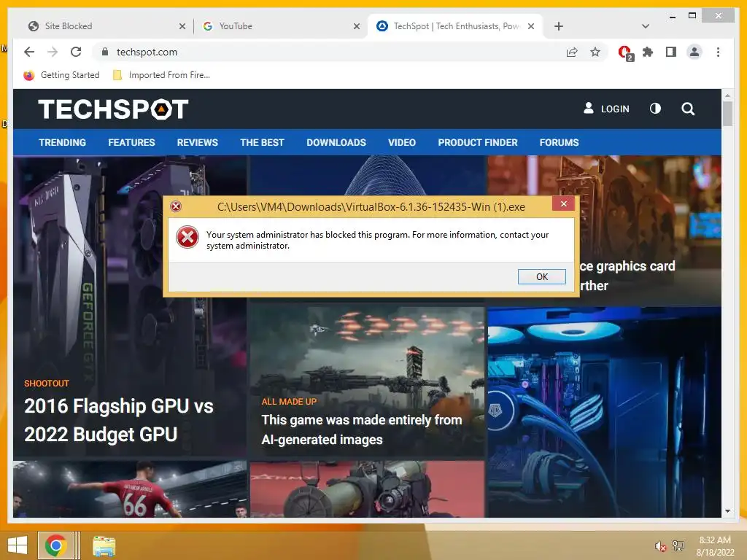
Task: Close the TechSpot tab
Action: (x=531, y=27)
